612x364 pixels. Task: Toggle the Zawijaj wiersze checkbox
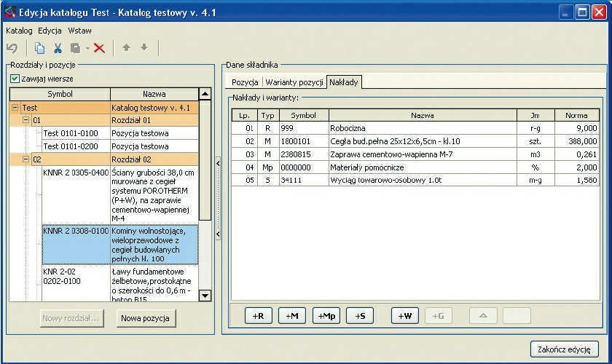(x=15, y=79)
